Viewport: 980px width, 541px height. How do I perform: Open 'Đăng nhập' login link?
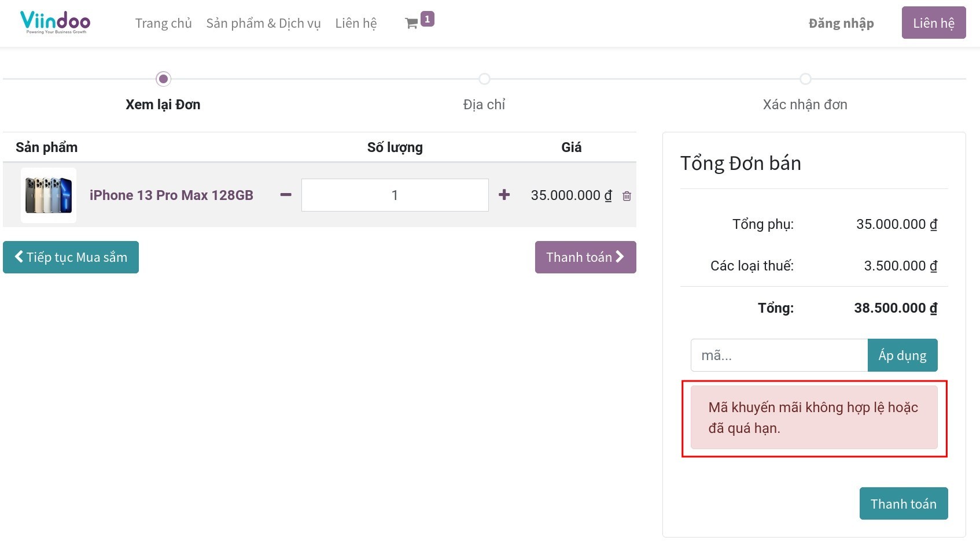pos(841,23)
